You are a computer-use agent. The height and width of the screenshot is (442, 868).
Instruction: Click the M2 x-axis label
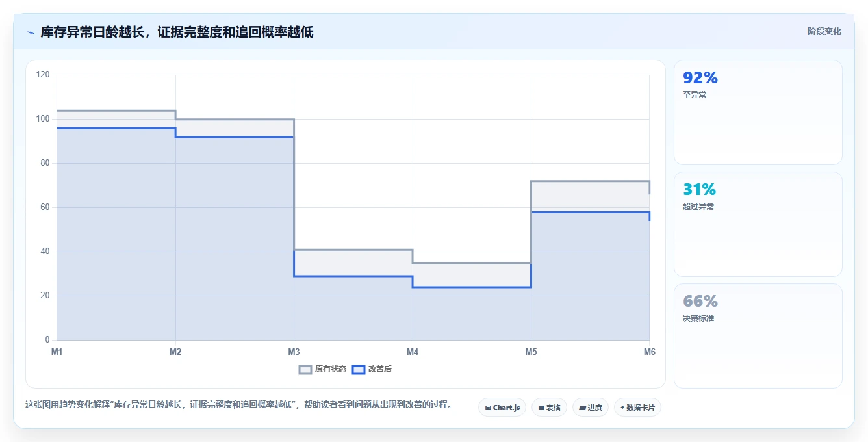[175, 352]
